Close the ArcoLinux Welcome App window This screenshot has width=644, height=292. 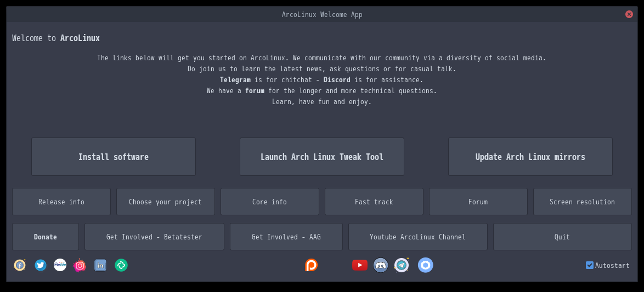coord(629,14)
